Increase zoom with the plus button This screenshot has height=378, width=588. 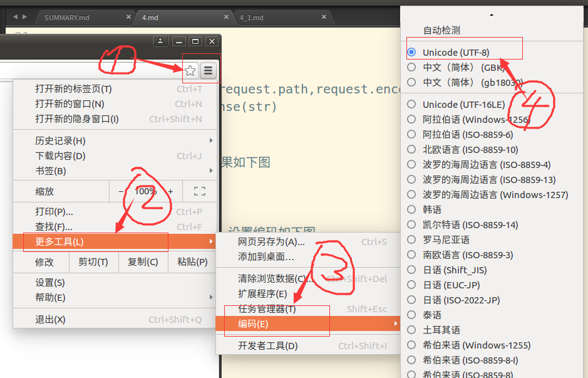click(x=170, y=191)
